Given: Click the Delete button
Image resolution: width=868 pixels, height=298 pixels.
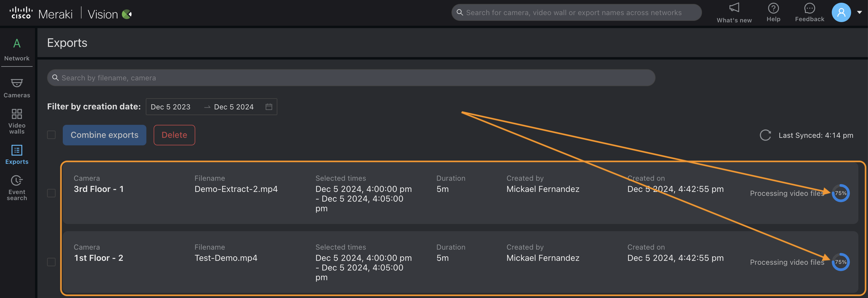Looking at the screenshot, I should [174, 135].
